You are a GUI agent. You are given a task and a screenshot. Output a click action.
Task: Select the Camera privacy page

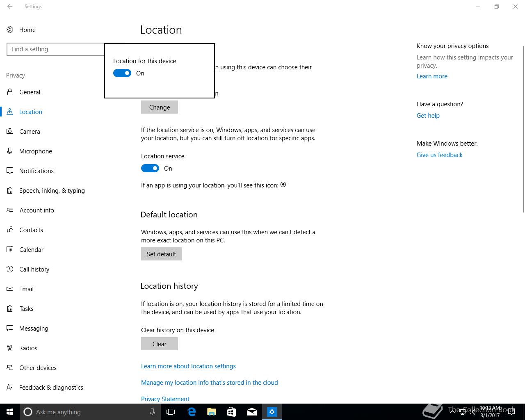click(x=30, y=131)
